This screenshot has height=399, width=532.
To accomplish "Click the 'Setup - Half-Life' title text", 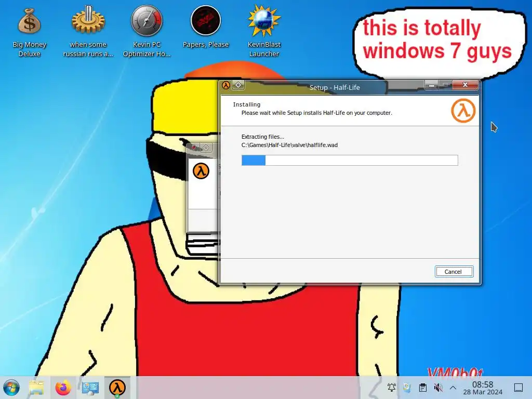I will (x=335, y=87).
